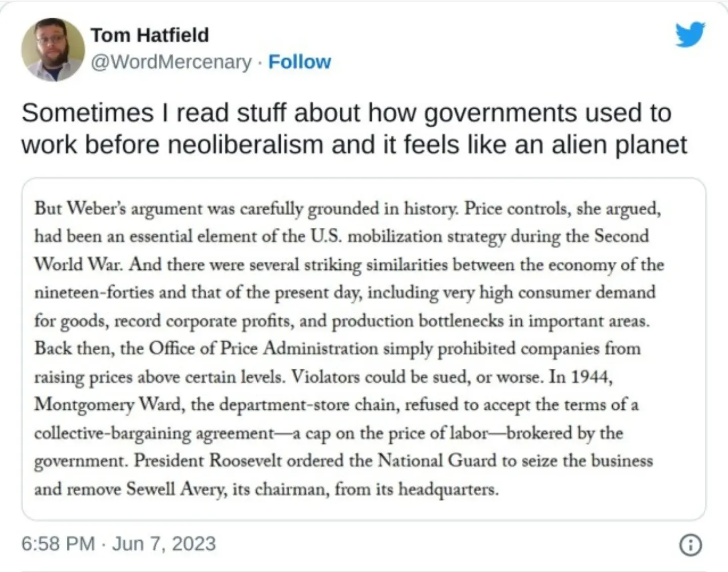
Task: Open Tom Hatfield's profile picture
Action: (53, 50)
